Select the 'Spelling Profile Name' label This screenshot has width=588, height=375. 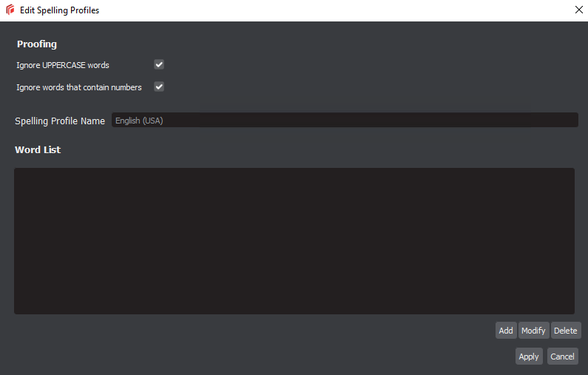[60, 121]
